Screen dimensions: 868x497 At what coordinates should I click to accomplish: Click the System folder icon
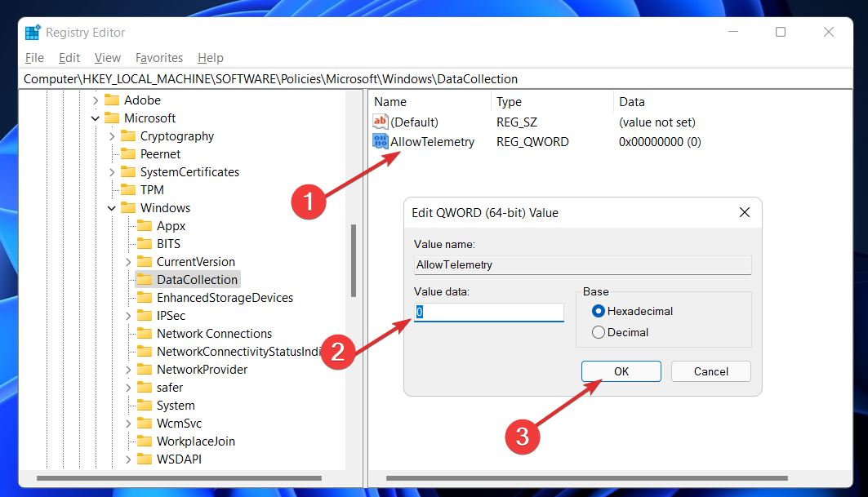pos(145,405)
